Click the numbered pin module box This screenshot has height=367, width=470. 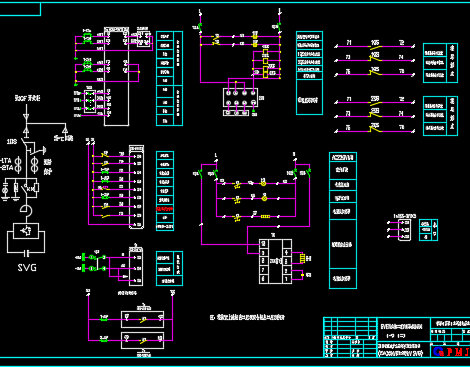pyautogui.click(x=276, y=262)
